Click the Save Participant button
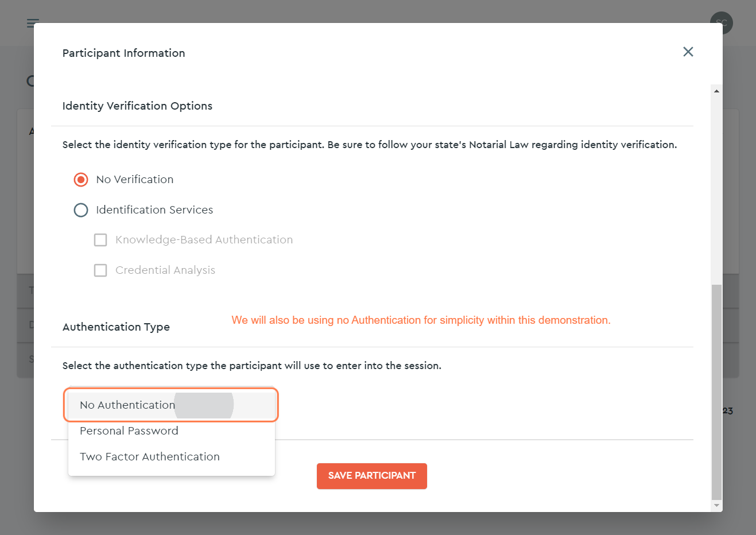Screen dimensions: 756x535 (x=372, y=476)
